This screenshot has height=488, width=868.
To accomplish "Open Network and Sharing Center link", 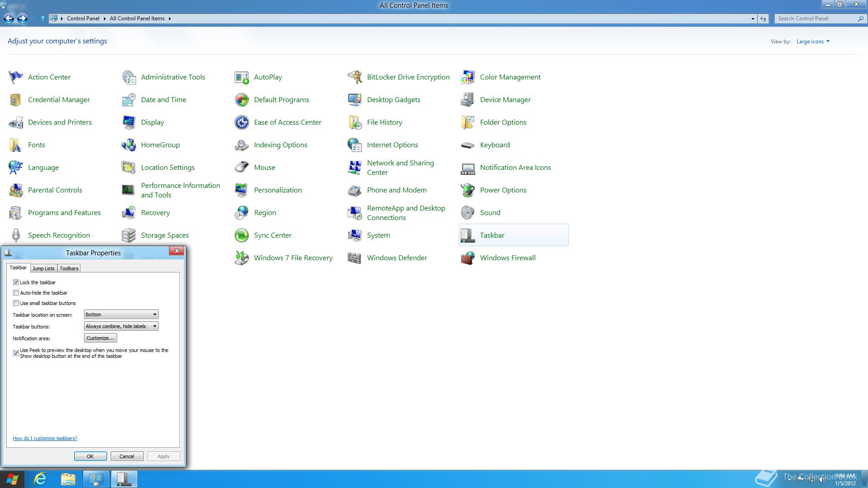I will pos(400,168).
